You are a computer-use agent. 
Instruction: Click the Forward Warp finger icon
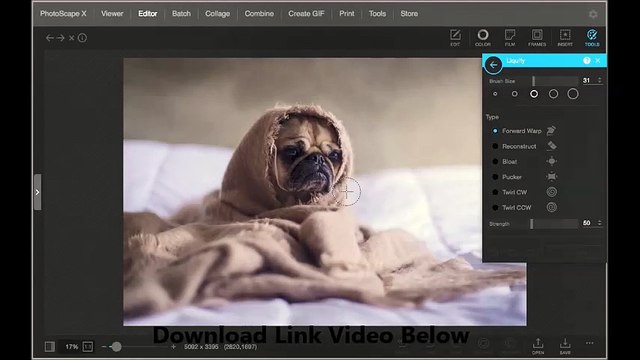551,131
